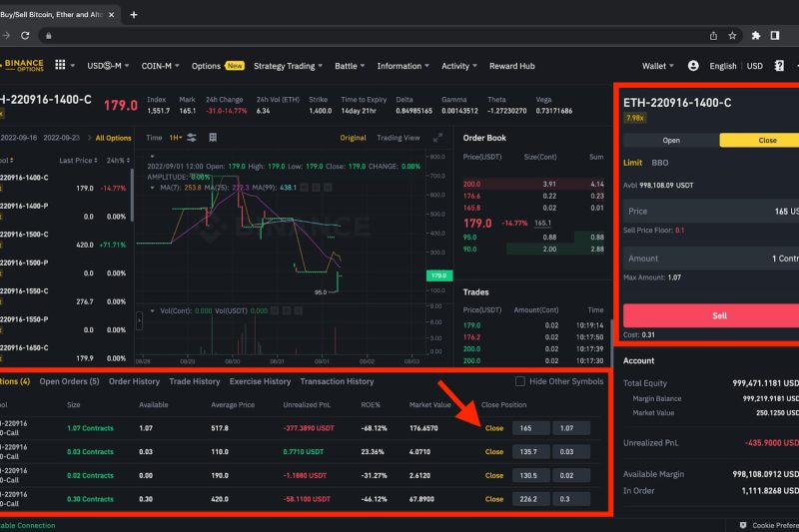Edit the Price field in order panel

(x=711, y=211)
